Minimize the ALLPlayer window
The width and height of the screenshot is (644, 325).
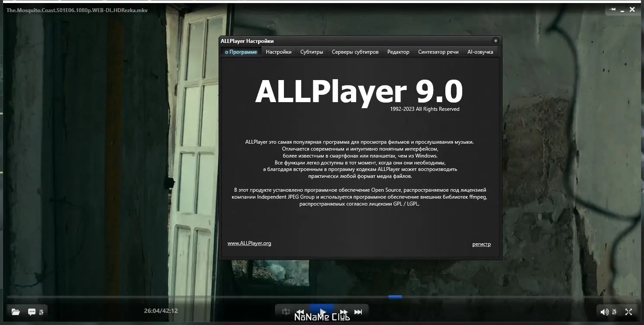[x=622, y=11]
